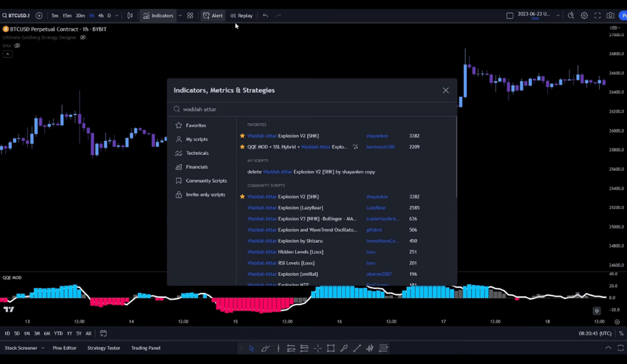
Task: Open the Strategy Tester tab
Action: click(104, 348)
